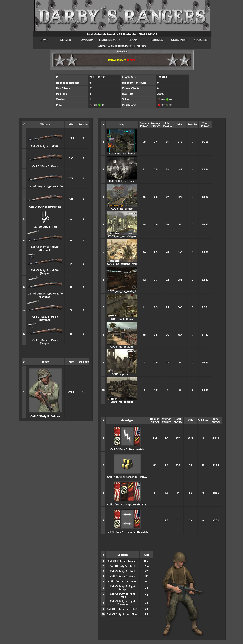This screenshot has width=243, height=644.
Task: Click 'Call Of Duty 5: Left Bicep' row
Action: (127, 614)
